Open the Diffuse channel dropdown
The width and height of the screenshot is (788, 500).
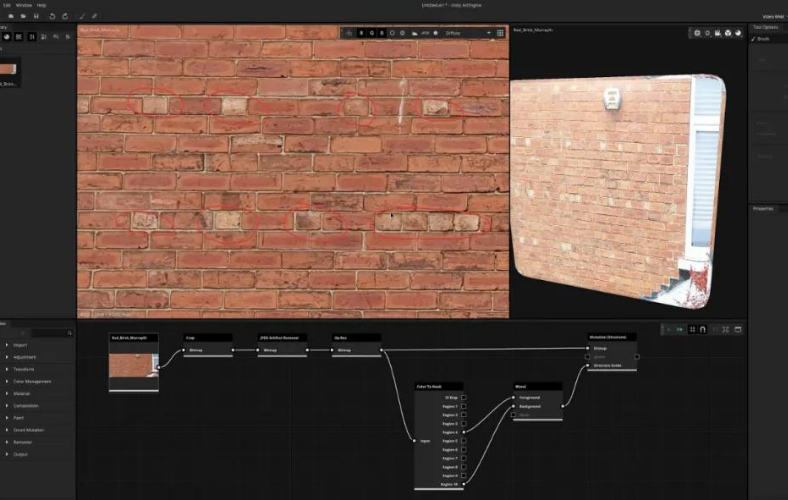(x=468, y=33)
